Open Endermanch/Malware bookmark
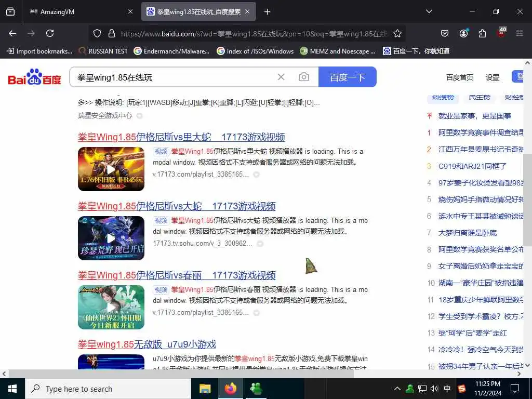The width and height of the screenshot is (532, 399). click(171, 51)
